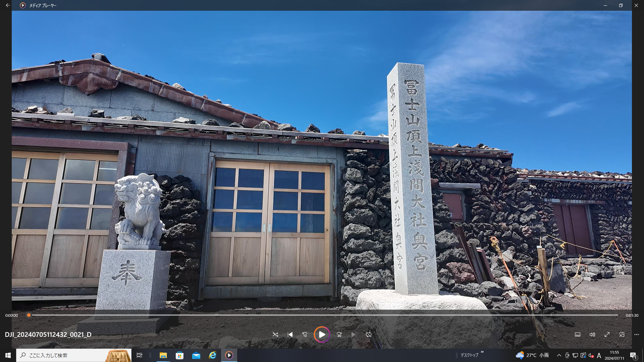Viewport: 644px width, 362px height.
Task: Open the more options menu
Action: [x=637, y=335]
